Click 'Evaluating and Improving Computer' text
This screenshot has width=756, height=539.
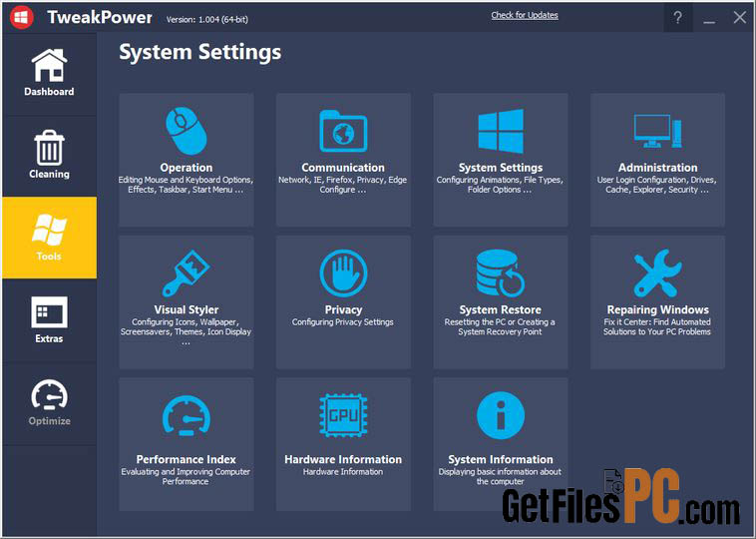tap(186, 472)
